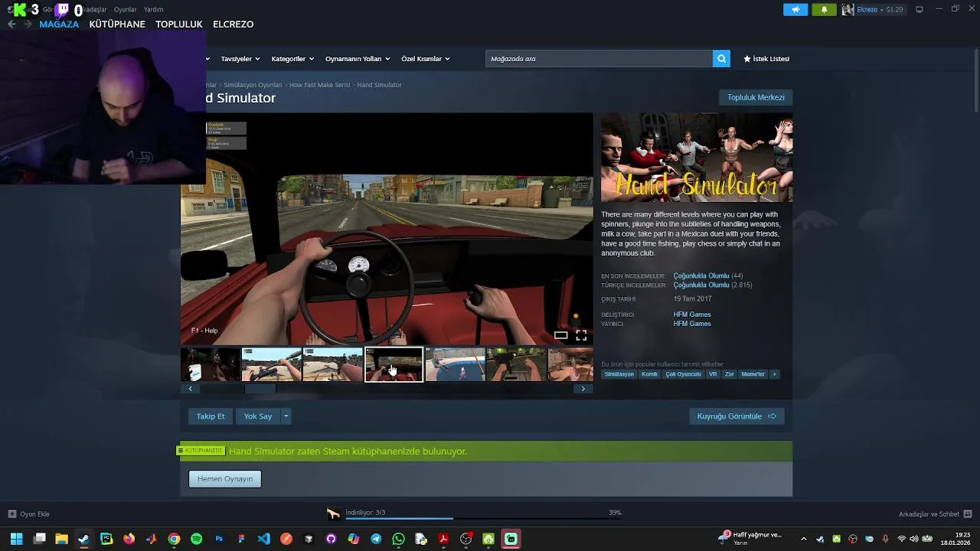Screen dimensions: 980x551
Task: Click the Yok Say button
Action: point(258,416)
